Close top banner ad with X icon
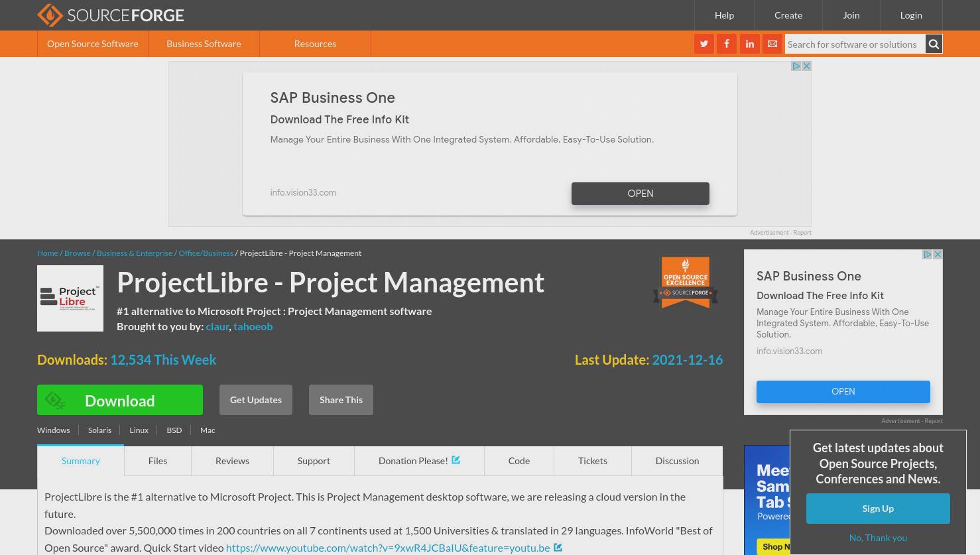This screenshot has height=555, width=980. [806, 66]
